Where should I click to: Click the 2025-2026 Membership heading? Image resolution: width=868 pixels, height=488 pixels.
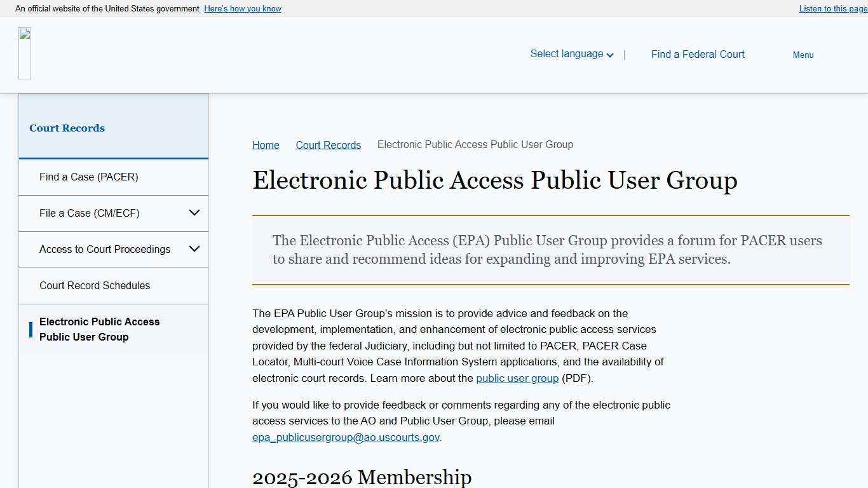click(x=362, y=477)
